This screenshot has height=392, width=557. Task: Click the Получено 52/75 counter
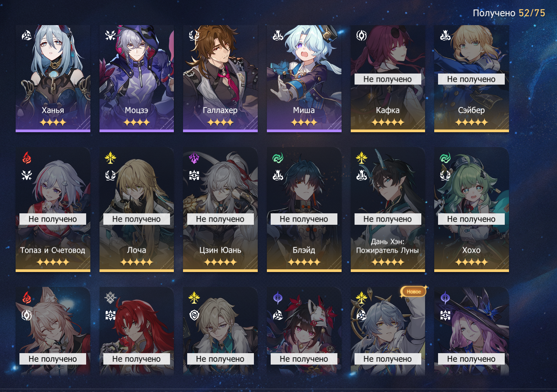509,13
